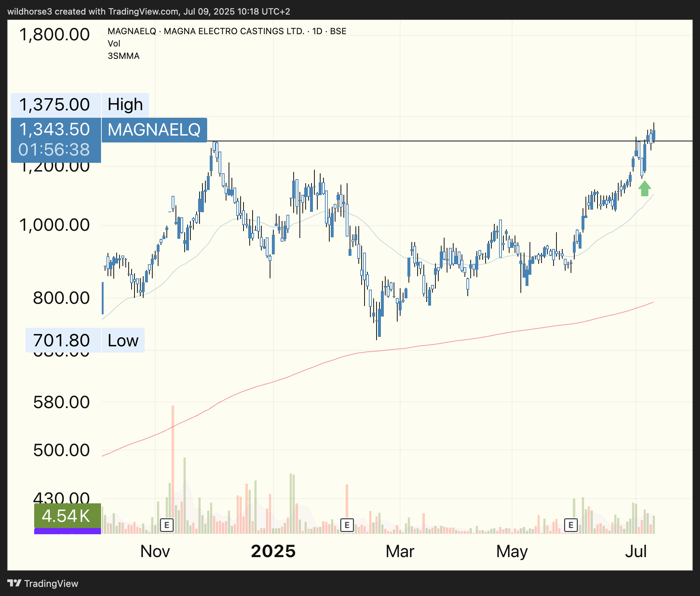This screenshot has width=700, height=596.
Task: Click the 2025 time axis label
Action: 273,552
